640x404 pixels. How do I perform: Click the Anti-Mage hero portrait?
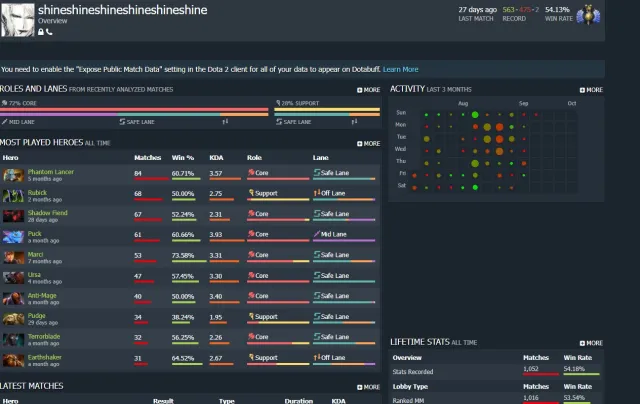point(13,298)
